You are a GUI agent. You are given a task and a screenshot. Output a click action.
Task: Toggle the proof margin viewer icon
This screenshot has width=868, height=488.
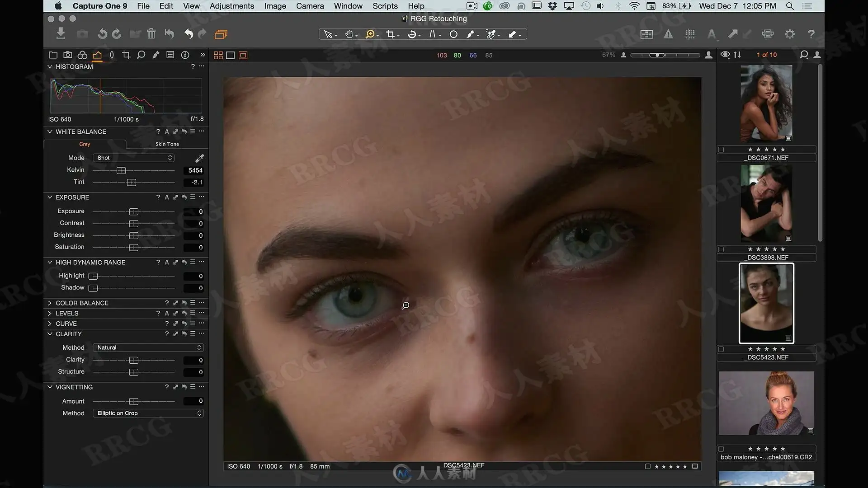(243, 55)
